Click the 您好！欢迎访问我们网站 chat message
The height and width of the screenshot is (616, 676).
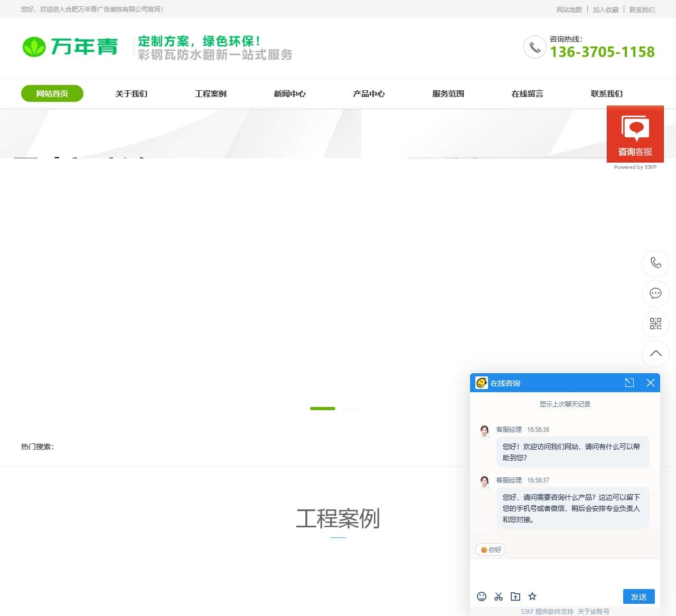click(x=572, y=452)
